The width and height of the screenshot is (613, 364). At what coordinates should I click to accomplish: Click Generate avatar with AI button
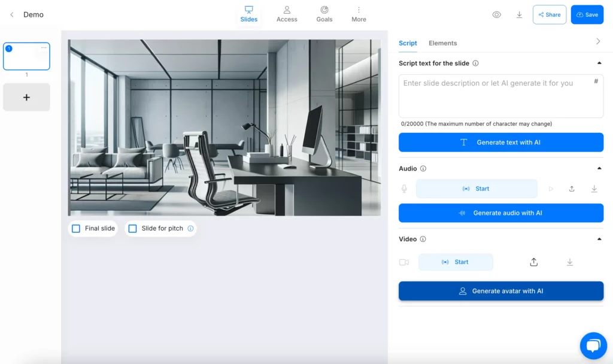[x=500, y=291]
